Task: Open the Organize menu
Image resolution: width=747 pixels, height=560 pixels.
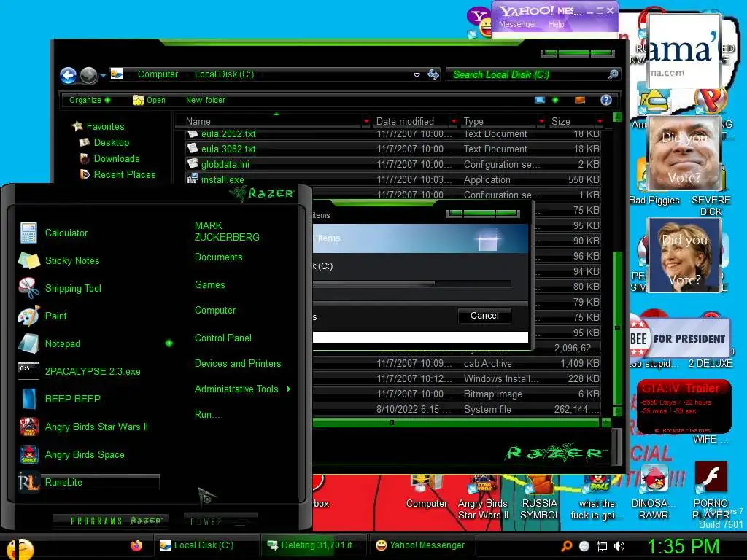Action: [x=89, y=100]
